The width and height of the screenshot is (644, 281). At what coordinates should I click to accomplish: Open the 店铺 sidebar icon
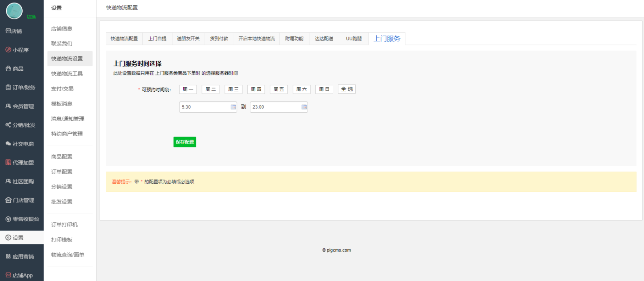coord(8,31)
